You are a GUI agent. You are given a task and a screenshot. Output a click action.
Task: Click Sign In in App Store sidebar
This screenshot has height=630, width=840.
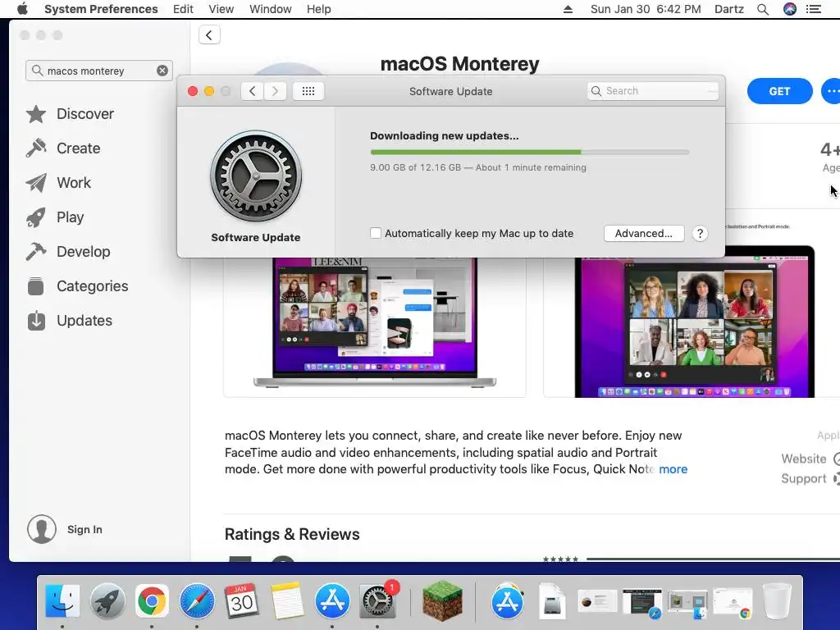tap(84, 529)
